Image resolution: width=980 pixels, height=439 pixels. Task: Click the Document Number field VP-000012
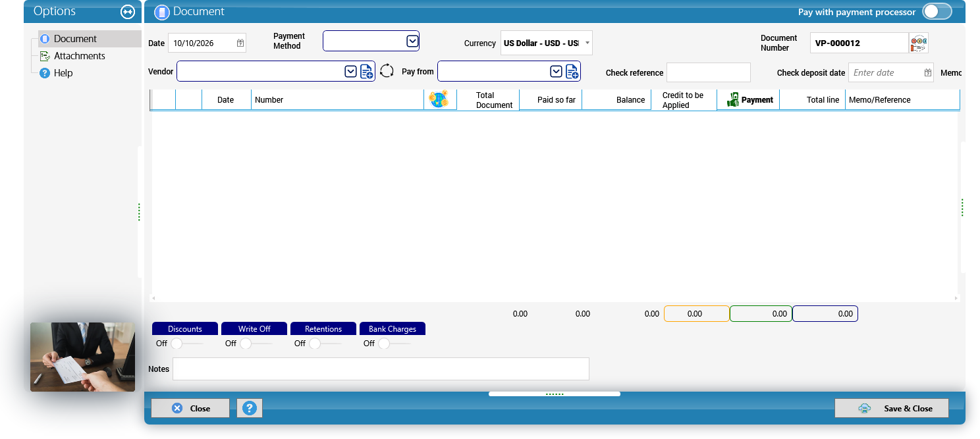[x=859, y=43]
